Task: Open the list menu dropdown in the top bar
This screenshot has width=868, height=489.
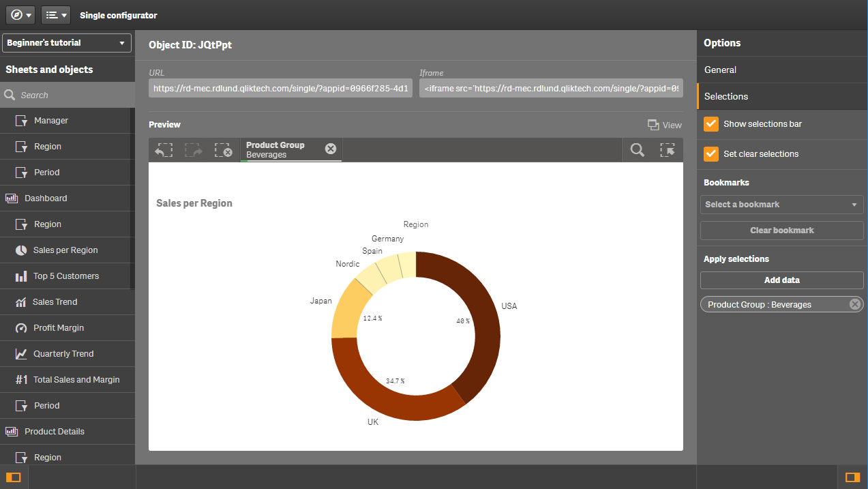Action: [55, 14]
